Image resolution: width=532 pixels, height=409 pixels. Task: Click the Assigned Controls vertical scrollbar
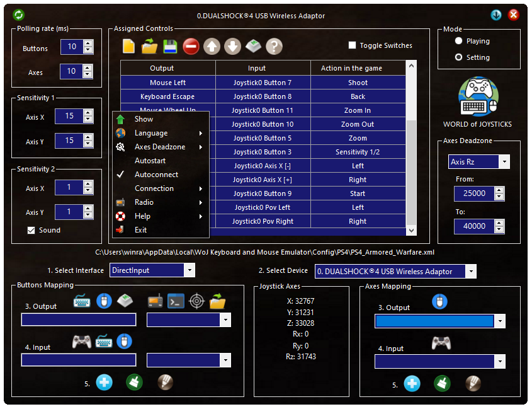coord(411,147)
